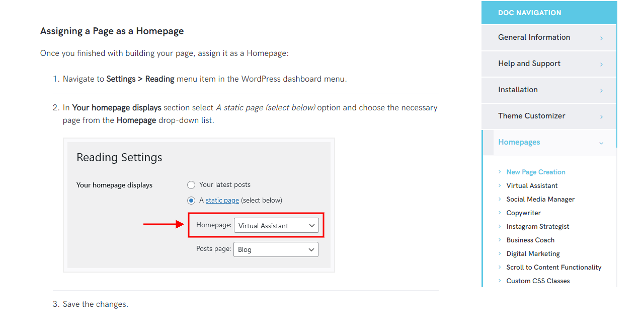Open the New Page Creation doc link
Viewport: 644px width, 324px height.
coord(536,172)
